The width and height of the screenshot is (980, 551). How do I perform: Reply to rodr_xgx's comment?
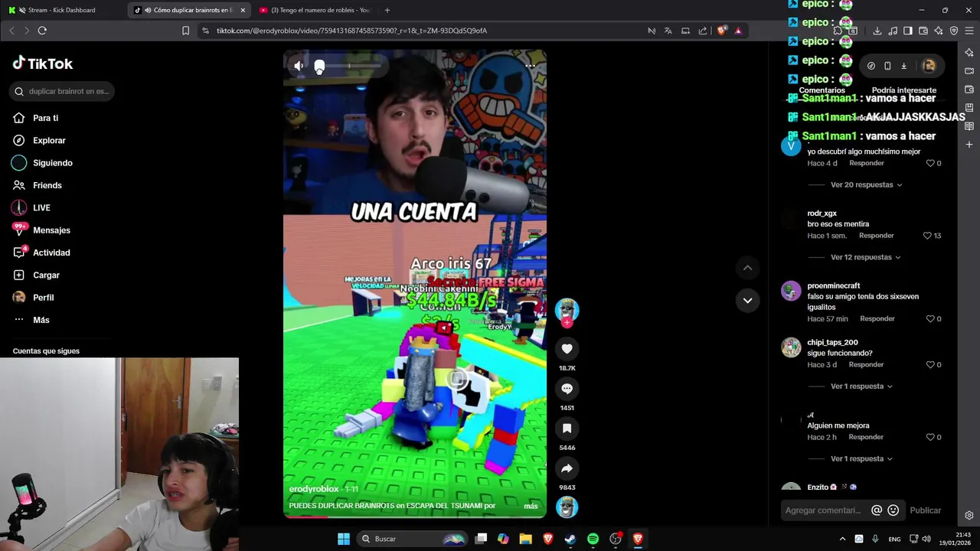877,236
